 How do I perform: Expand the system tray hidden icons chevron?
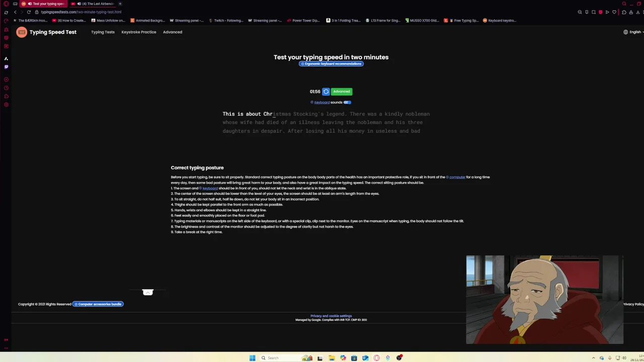pyautogui.click(x=593, y=358)
